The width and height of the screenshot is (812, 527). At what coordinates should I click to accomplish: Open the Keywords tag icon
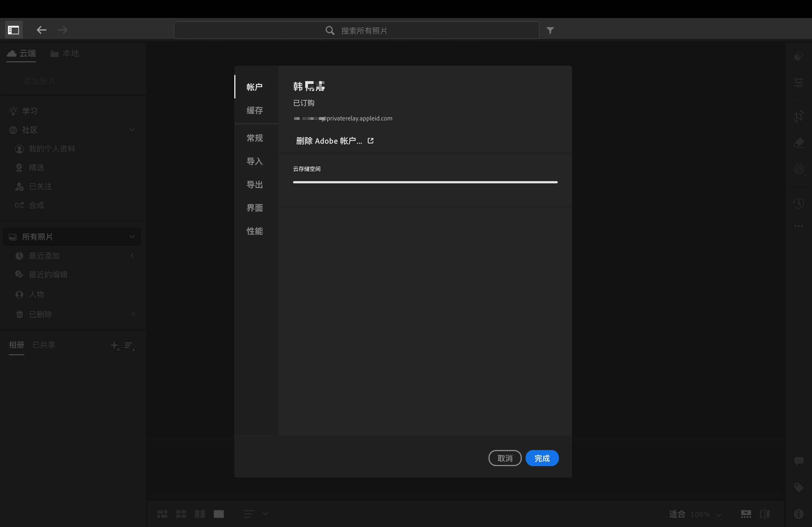coord(798,487)
